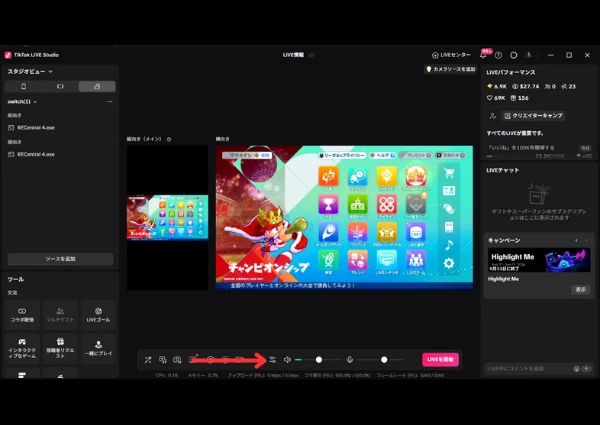The height and width of the screenshot is (425, 600).
Task: Click the LIVEパフォーマンス heading
Action: click(x=511, y=72)
